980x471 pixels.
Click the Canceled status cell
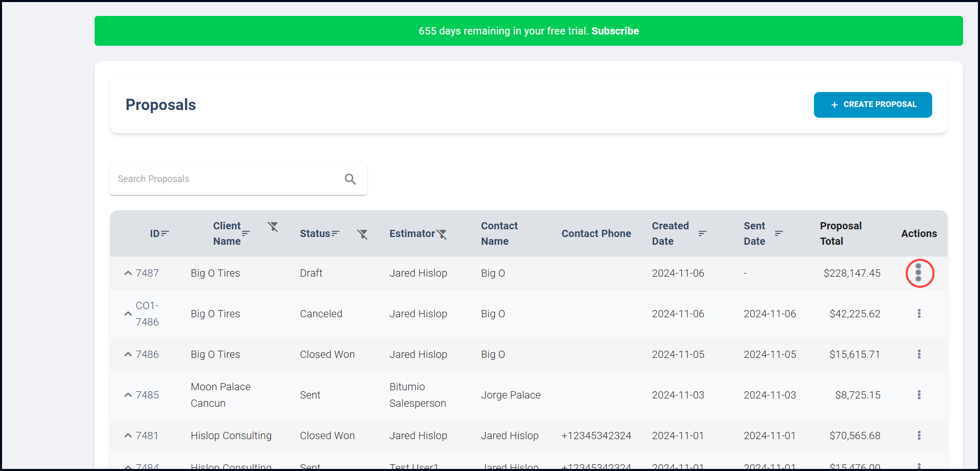(321, 314)
